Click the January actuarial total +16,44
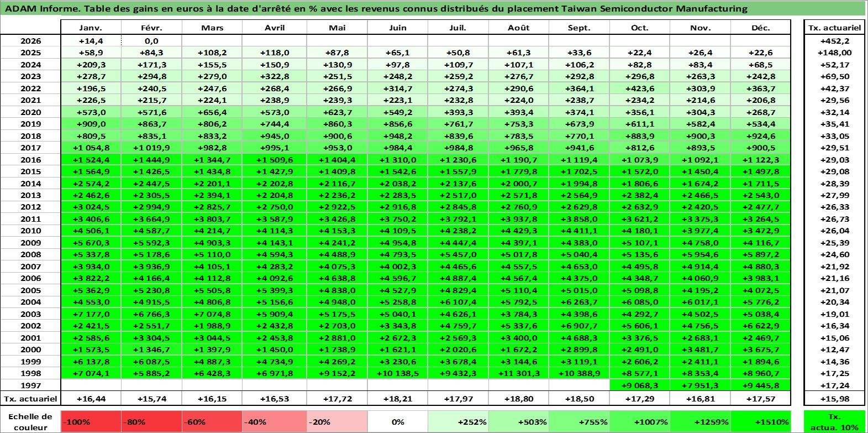 point(91,399)
